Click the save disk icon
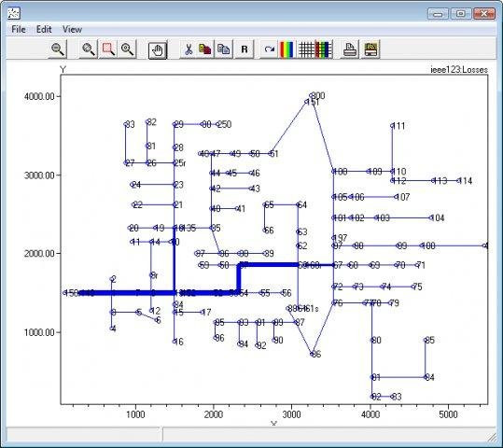Image resolution: width=503 pixels, height=448 pixels. [370, 49]
